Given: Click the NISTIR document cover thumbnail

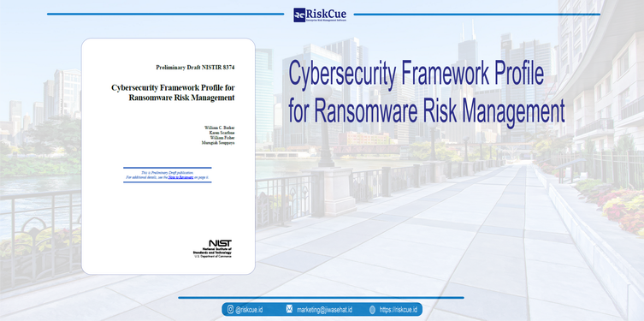Looking at the screenshot, I should tap(168, 156).
